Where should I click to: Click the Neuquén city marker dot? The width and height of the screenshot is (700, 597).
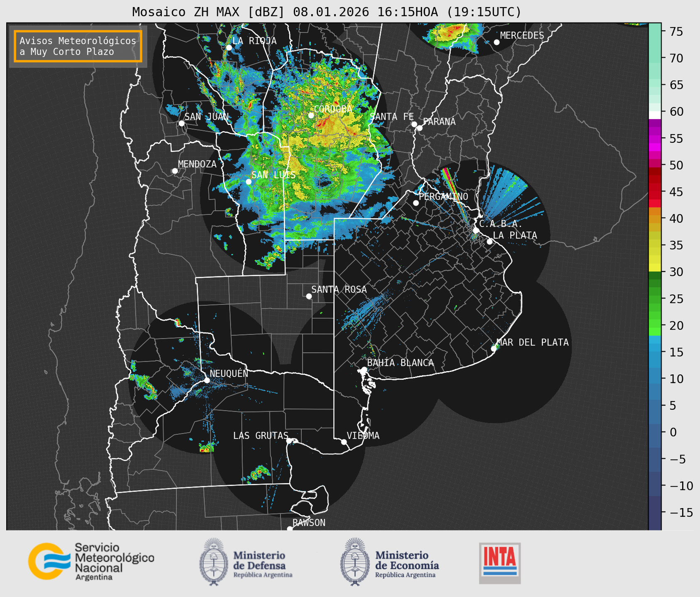pos(207,380)
